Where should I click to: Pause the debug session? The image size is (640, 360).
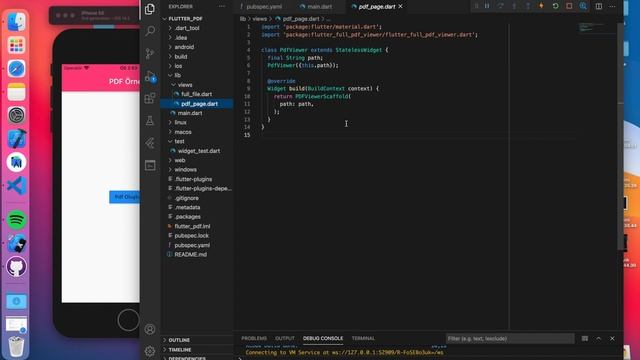tap(487, 6)
